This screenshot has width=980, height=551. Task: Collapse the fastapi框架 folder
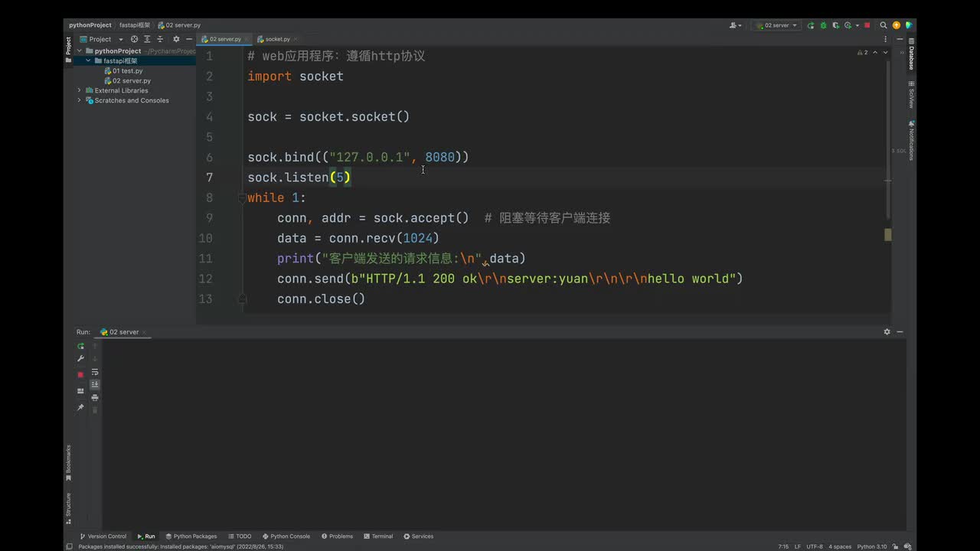click(x=89, y=61)
